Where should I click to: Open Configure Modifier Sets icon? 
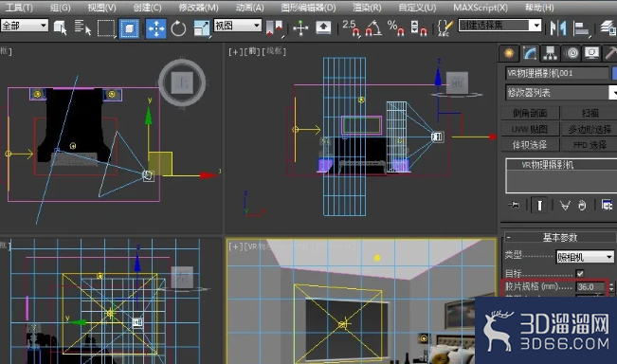coord(607,205)
